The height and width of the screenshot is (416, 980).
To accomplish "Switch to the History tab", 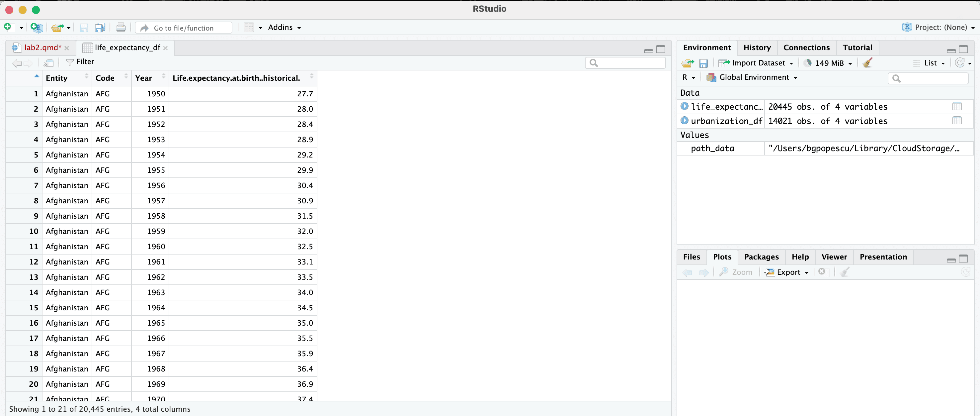I will (x=757, y=48).
